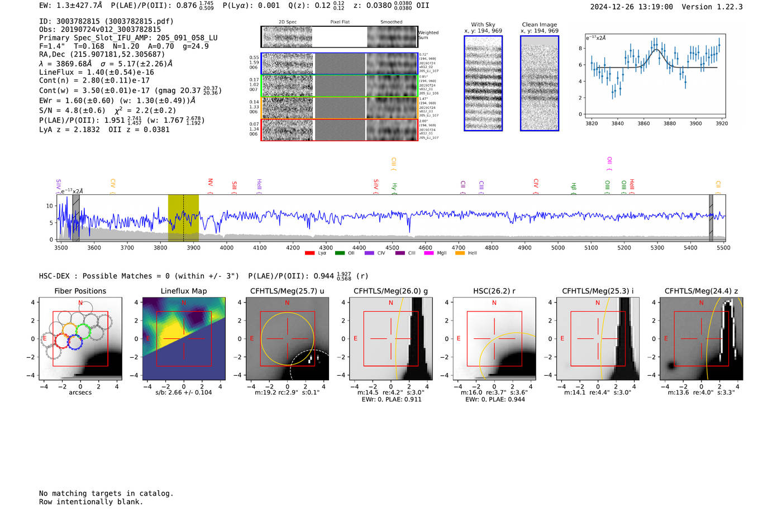Click No matching targets in catalog text
Screen dimensions: 782x532
(106, 493)
